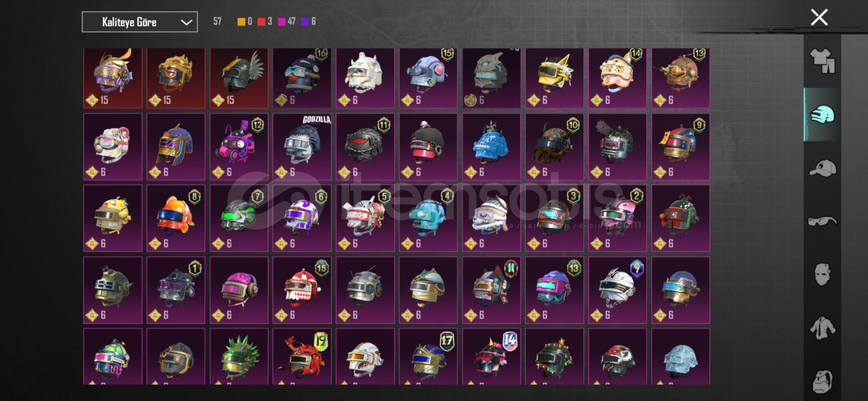Filter by the orange quality swatch
The height and width of the screenshot is (401, 868).
[241, 22]
